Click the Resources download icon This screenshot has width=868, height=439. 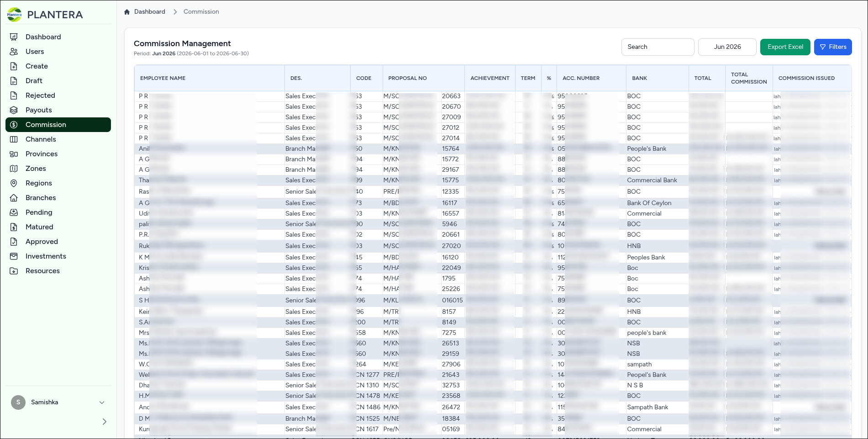[14, 271]
